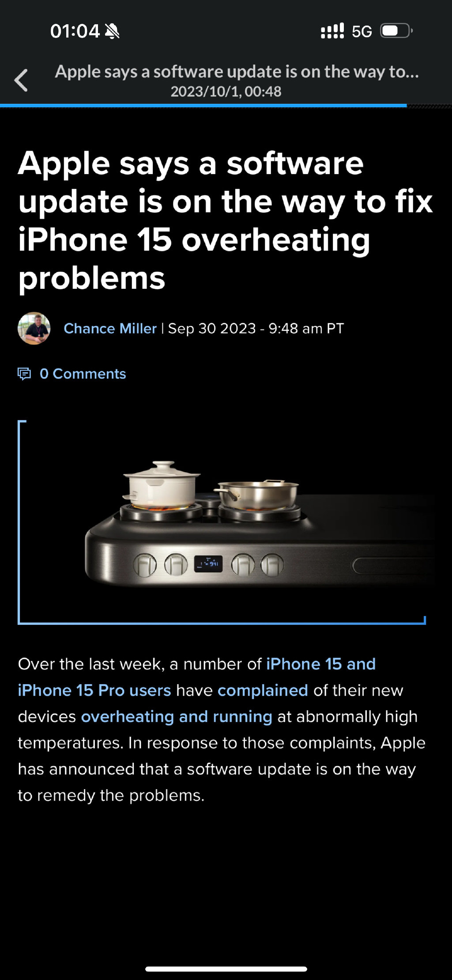Tap the 2023/10/1, 00:48 timestamp in header
The image size is (452, 980).
point(226,91)
